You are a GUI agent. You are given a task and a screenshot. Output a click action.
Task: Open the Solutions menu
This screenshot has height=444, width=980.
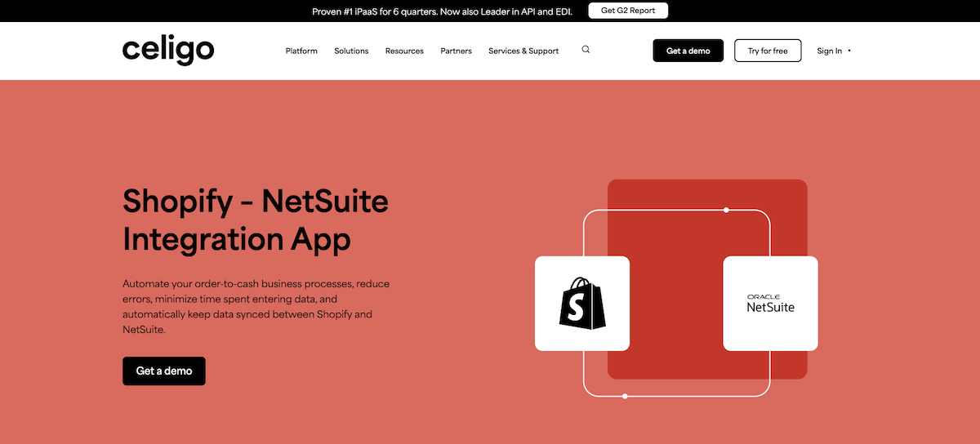351,51
